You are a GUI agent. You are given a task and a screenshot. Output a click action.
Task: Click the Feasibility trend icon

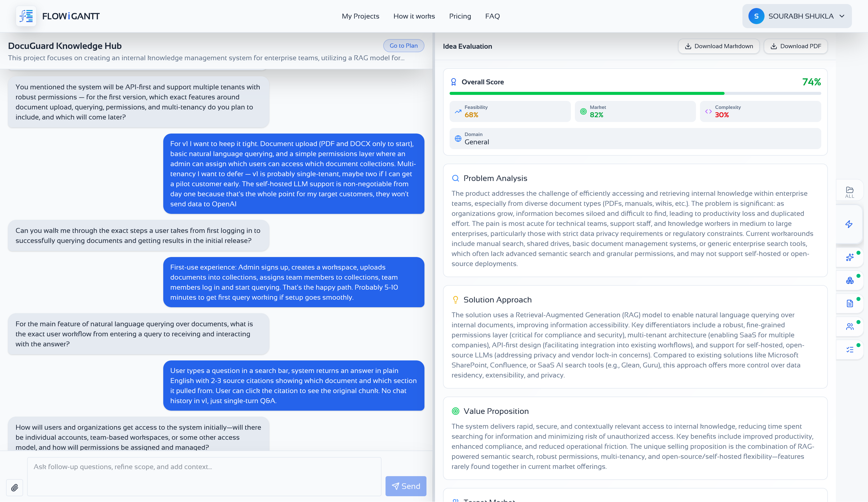(x=458, y=111)
